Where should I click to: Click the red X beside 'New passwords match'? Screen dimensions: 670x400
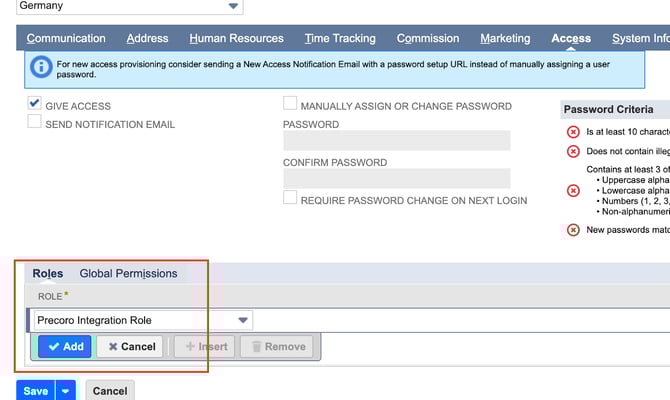[x=573, y=230]
